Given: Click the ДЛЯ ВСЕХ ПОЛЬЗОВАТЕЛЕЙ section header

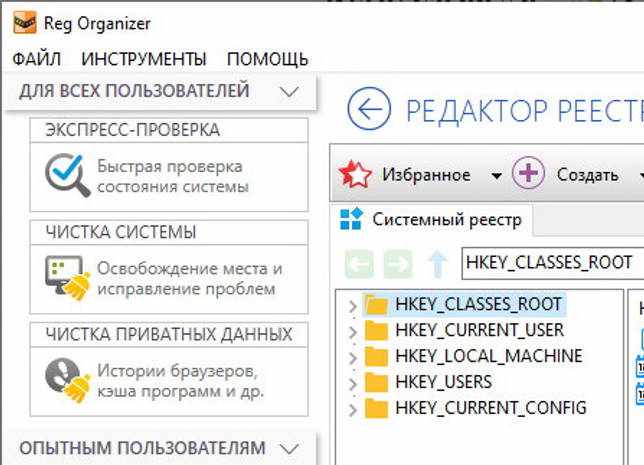Looking at the screenshot, I should (x=161, y=91).
